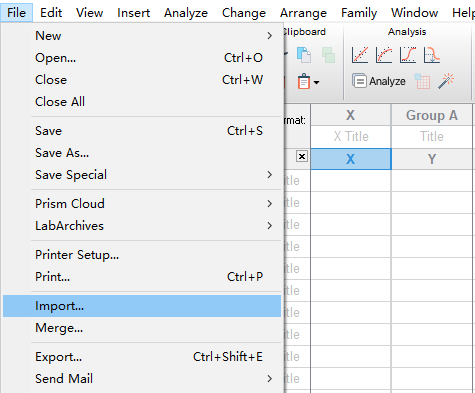
Task: Choose Save from the File menu
Action: pos(142,131)
